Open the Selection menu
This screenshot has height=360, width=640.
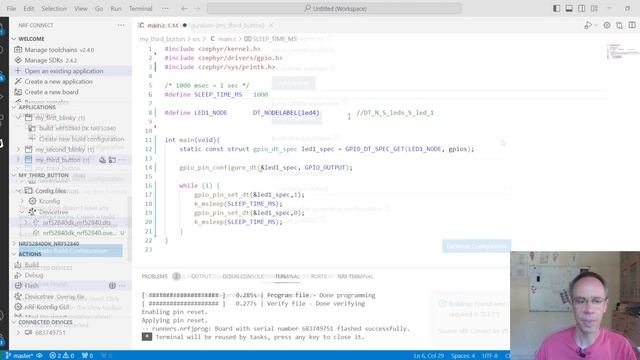click(54, 9)
